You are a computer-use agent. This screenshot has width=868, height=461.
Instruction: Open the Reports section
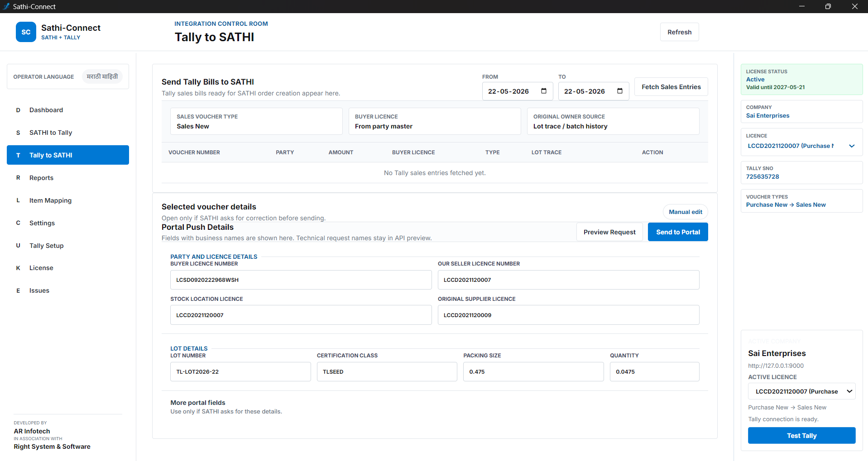point(68,178)
